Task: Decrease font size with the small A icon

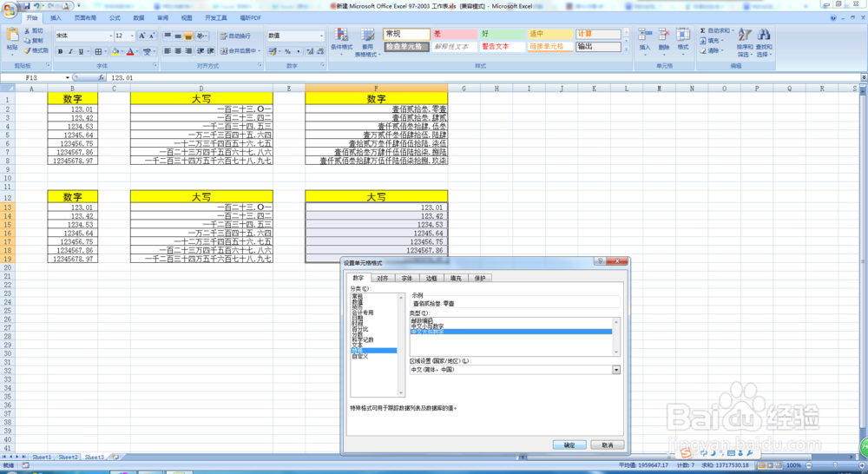Action: [x=152, y=36]
